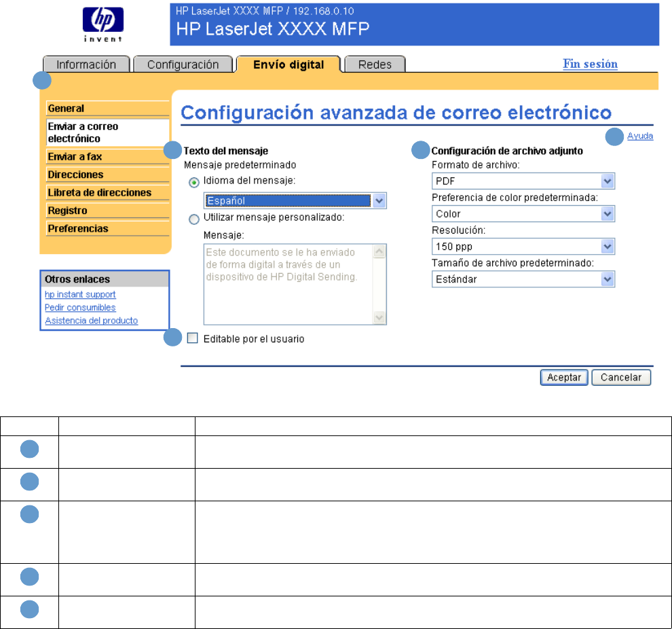Click the HP invent logo
Image resolution: width=672 pixels, height=629 pixels.
pos(103,24)
